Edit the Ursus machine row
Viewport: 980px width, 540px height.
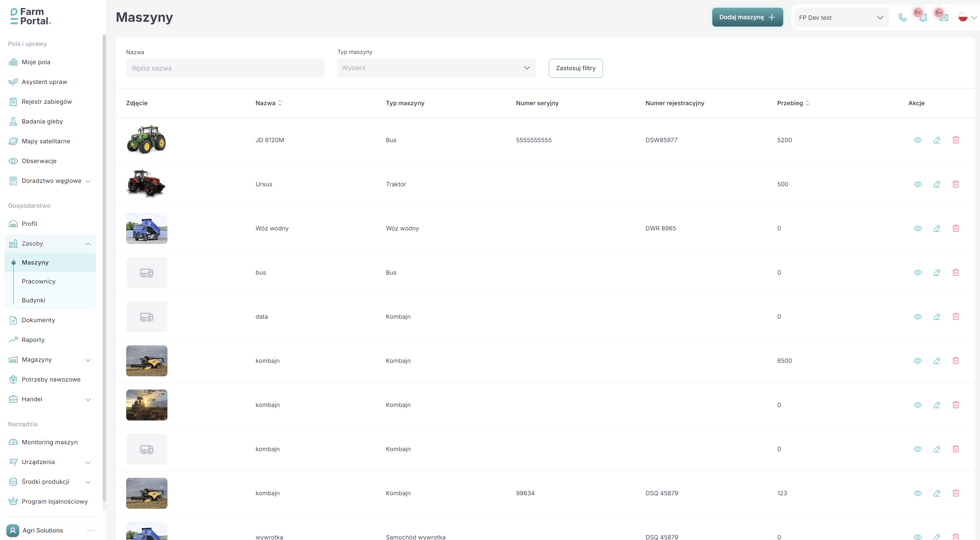[937, 184]
